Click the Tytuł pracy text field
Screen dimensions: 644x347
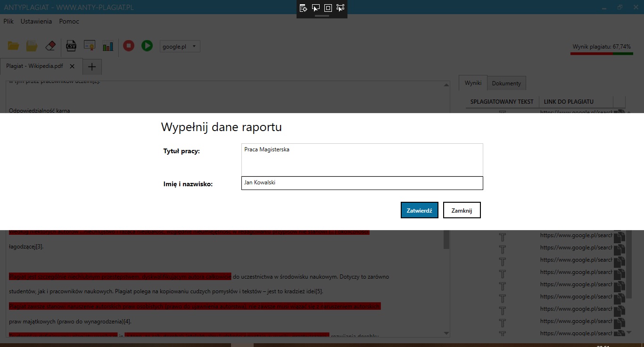coord(362,159)
